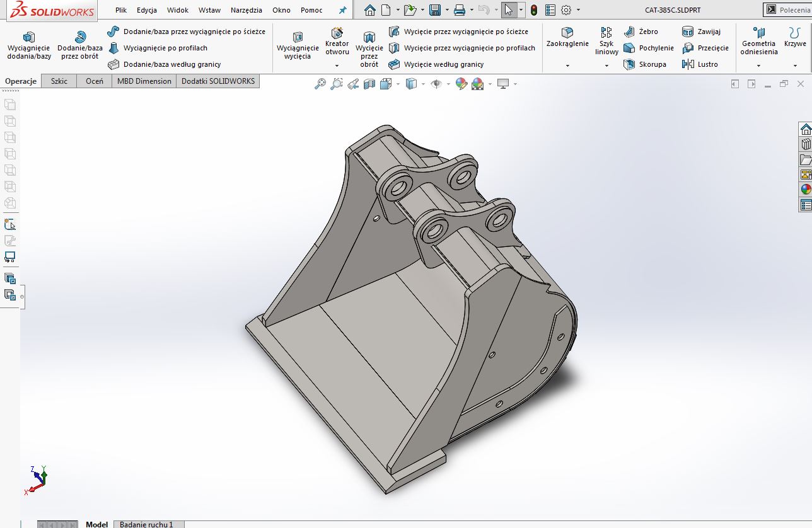Expand the Zaokrąglenie dropdown arrow
812x528 pixels.
tap(567, 66)
